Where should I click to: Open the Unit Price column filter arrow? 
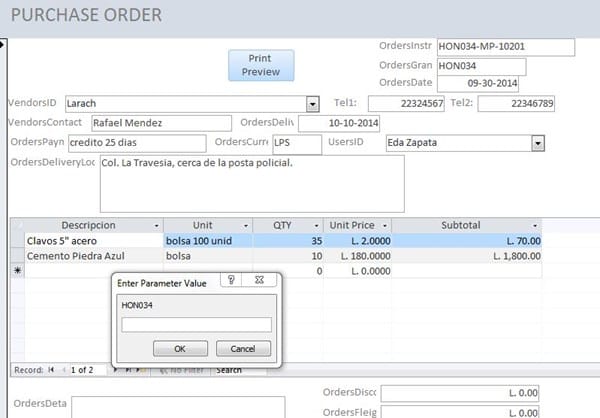385,226
